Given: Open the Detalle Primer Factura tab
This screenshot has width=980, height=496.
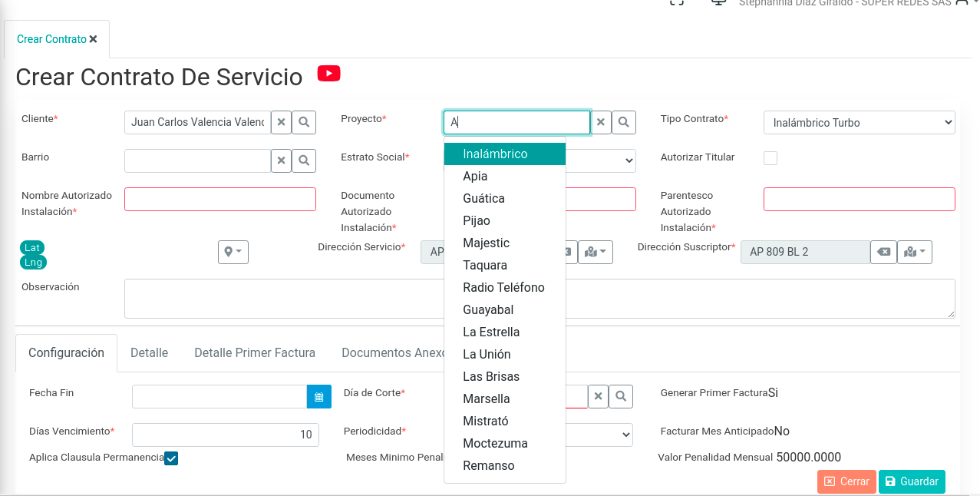Looking at the screenshot, I should click(255, 353).
